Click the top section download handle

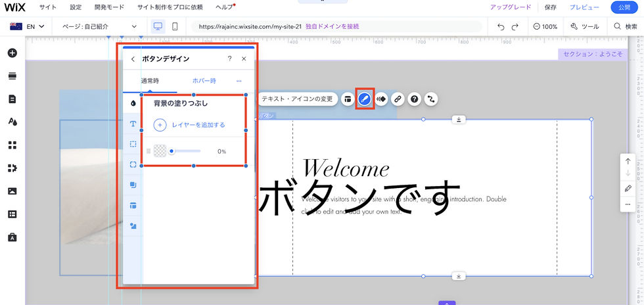click(x=459, y=120)
